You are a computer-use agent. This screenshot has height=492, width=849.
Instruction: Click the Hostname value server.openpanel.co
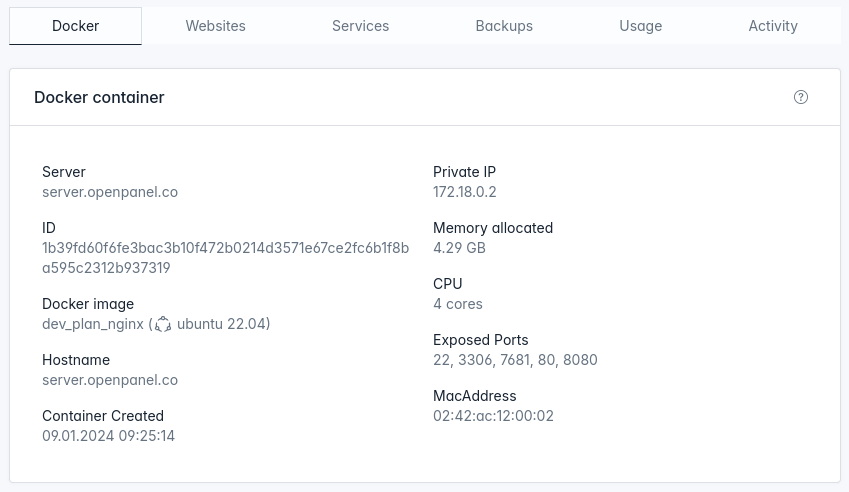click(110, 380)
